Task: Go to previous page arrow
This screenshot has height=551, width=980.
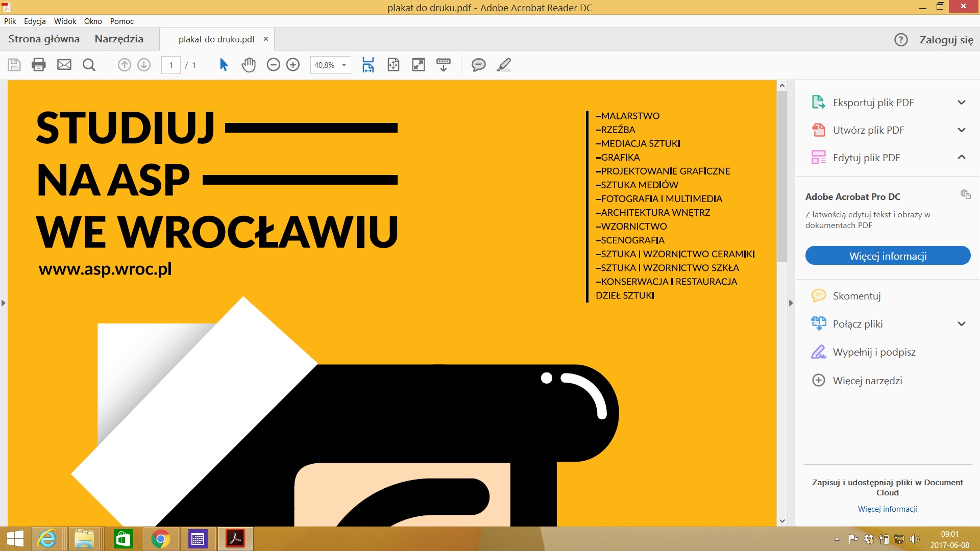Action: (125, 65)
